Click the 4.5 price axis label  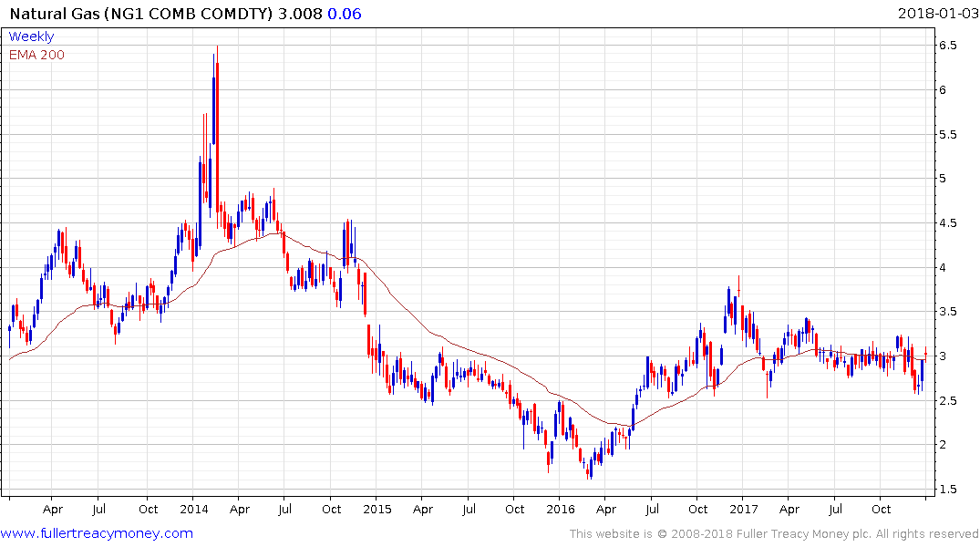947,223
